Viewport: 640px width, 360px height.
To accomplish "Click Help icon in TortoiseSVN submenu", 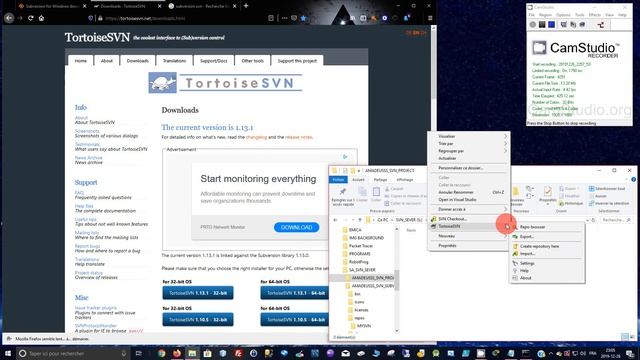I will coord(515,271).
